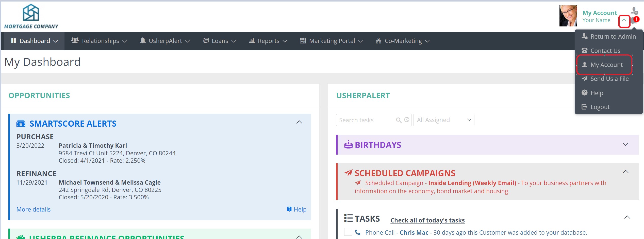Image resolution: width=644 pixels, height=239 pixels.
Task: Open the More details link
Action: tap(34, 209)
